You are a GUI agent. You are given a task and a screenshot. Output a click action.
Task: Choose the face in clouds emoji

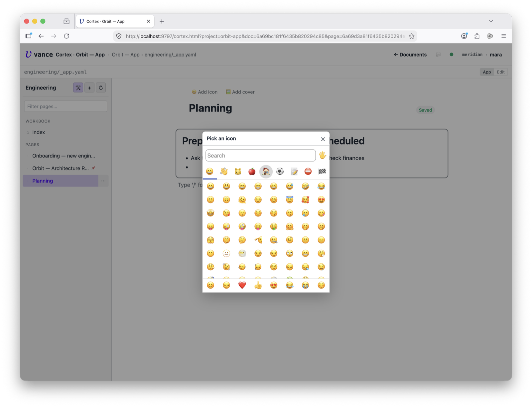(x=242, y=253)
